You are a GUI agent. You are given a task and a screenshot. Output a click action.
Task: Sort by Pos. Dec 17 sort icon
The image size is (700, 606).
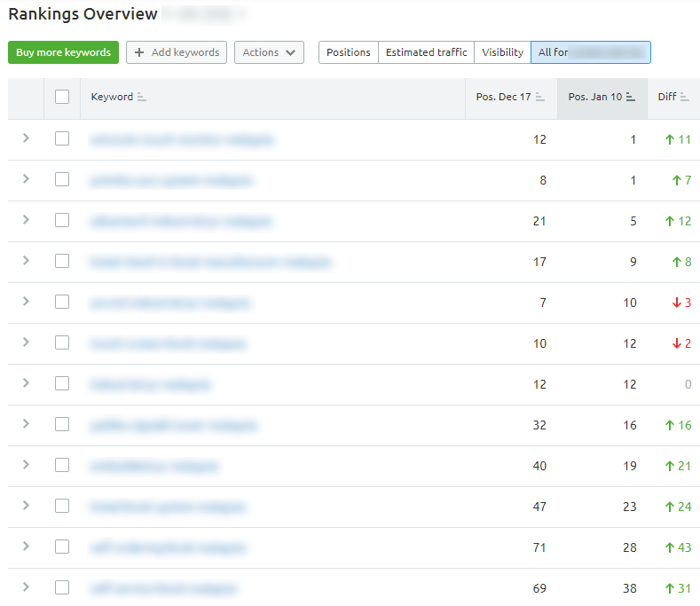pos(539,97)
